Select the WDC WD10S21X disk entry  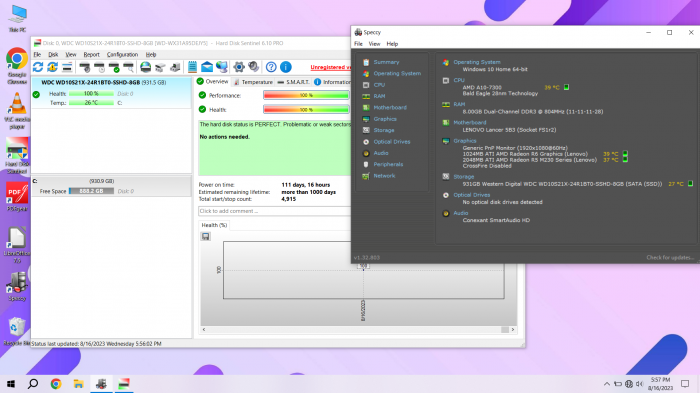[112, 92]
